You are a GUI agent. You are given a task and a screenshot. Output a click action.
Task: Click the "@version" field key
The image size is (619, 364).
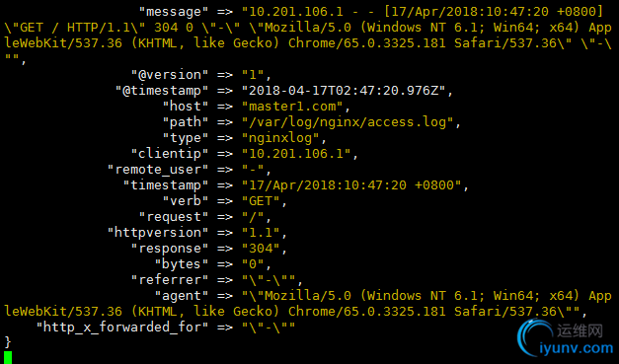pos(170,75)
